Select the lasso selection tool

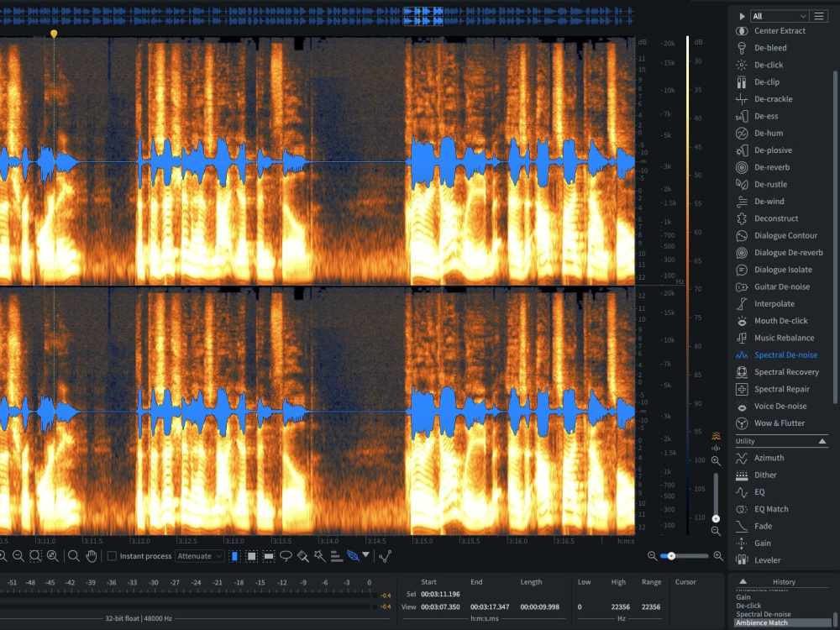286,556
